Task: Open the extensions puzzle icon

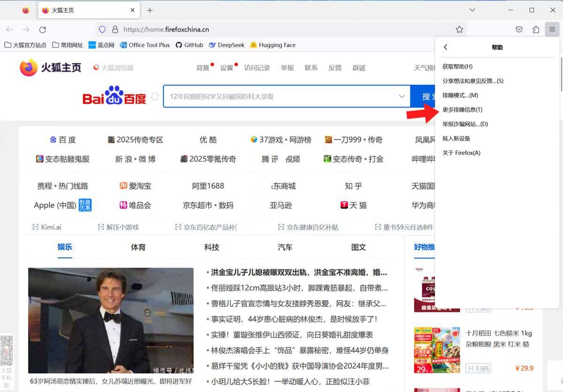Action: click(x=536, y=30)
